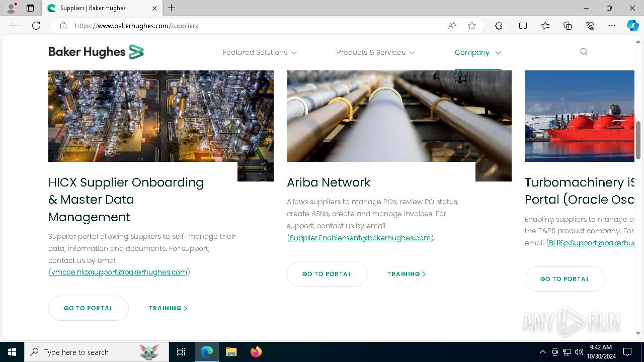Open the Extensions icon
Viewport: 644px width, 362px height.
tap(499, 26)
